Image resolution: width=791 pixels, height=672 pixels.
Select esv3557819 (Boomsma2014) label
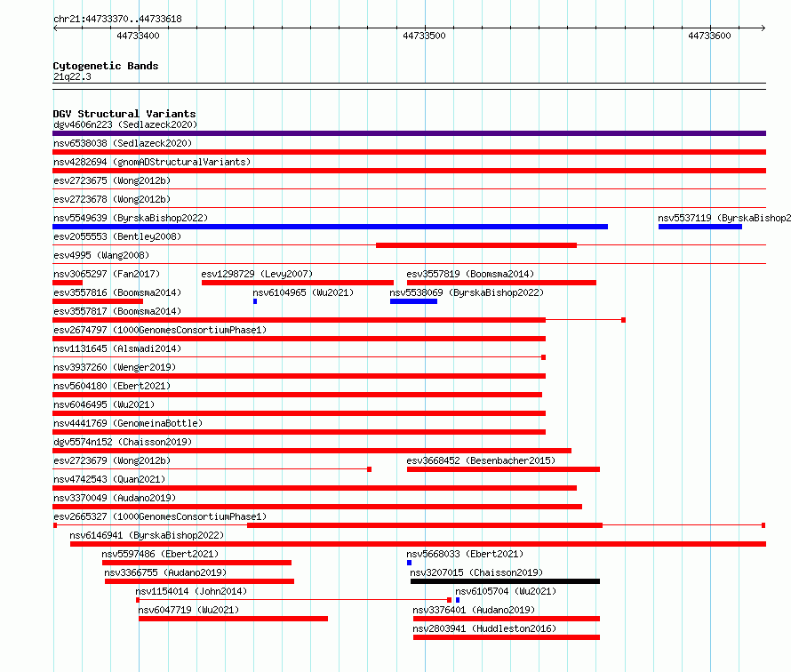pyautogui.click(x=470, y=274)
